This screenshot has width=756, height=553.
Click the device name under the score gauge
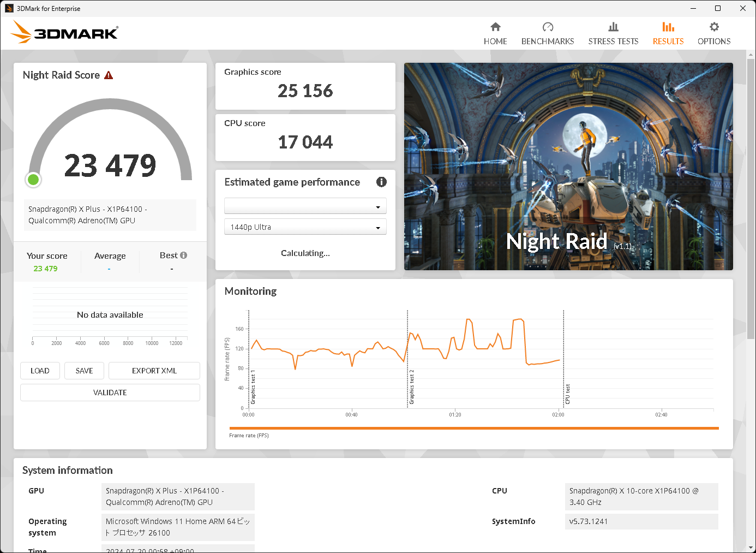click(x=110, y=215)
